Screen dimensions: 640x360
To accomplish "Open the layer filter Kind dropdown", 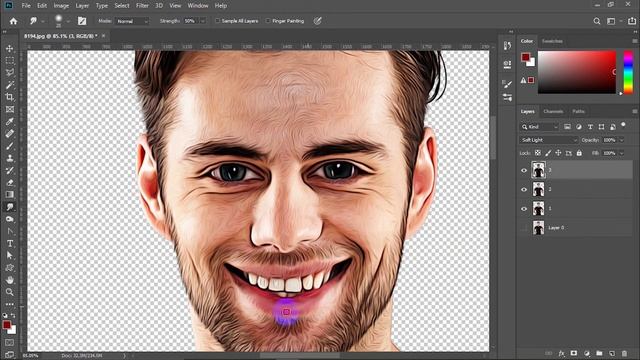I will [539, 127].
